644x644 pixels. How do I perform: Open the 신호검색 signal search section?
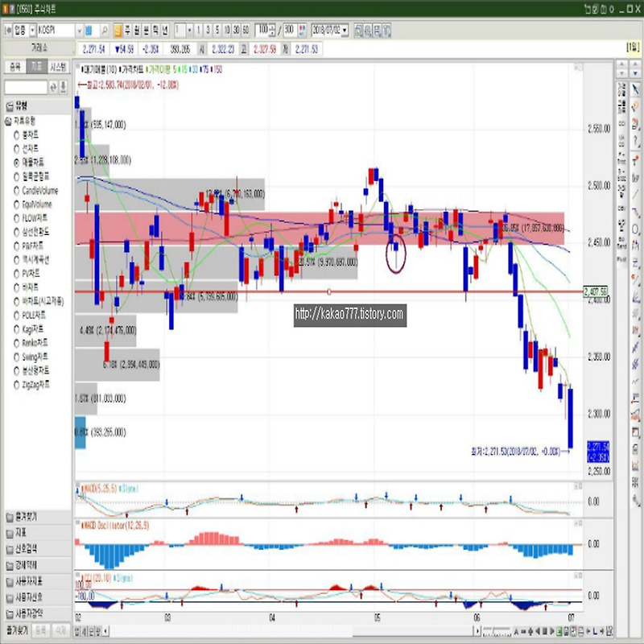[26, 548]
